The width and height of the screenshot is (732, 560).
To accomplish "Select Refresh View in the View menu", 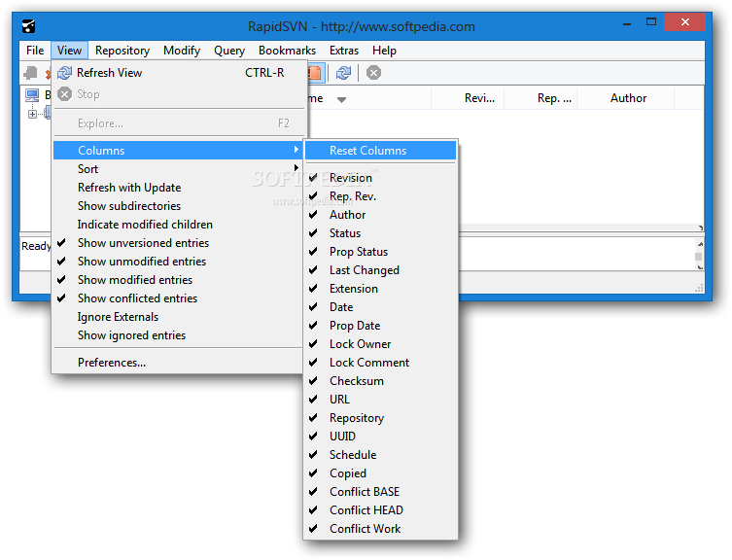I will tap(179, 73).
